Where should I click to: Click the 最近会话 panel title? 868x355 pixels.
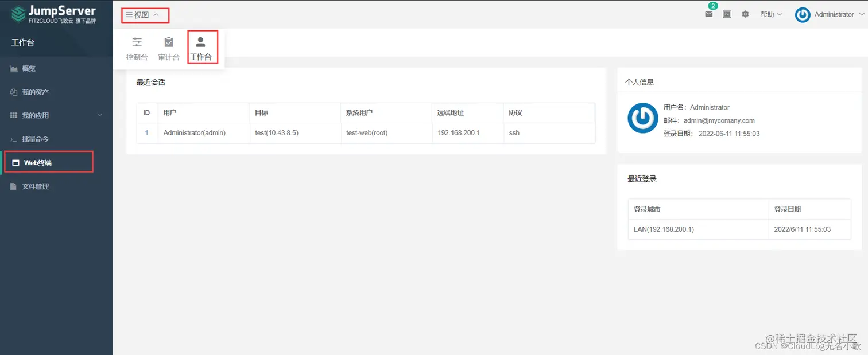pos(151,83)
